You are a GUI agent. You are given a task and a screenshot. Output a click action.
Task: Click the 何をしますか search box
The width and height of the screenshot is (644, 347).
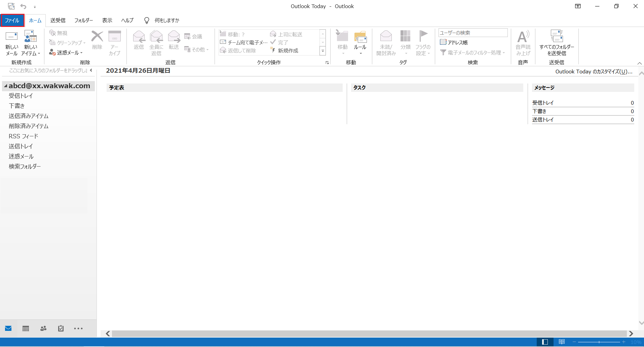167,20
